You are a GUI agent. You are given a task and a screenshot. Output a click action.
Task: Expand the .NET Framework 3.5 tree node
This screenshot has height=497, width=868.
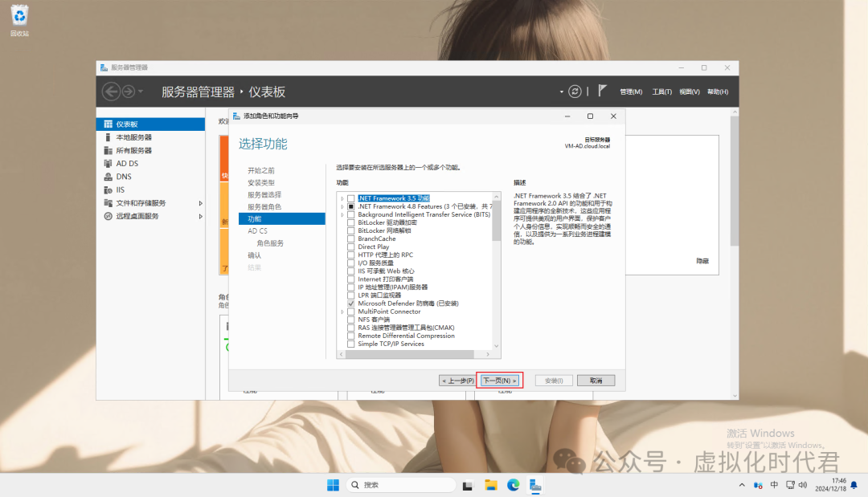(342, 198)
